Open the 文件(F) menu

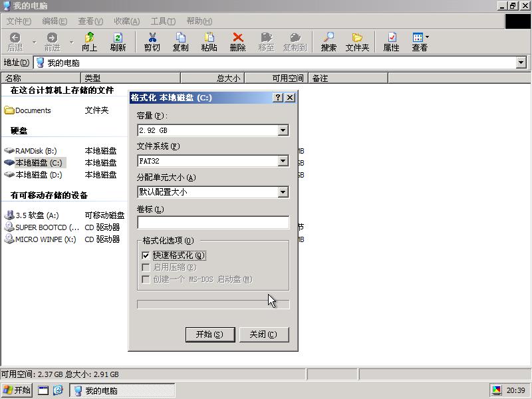tap(19, 21)
